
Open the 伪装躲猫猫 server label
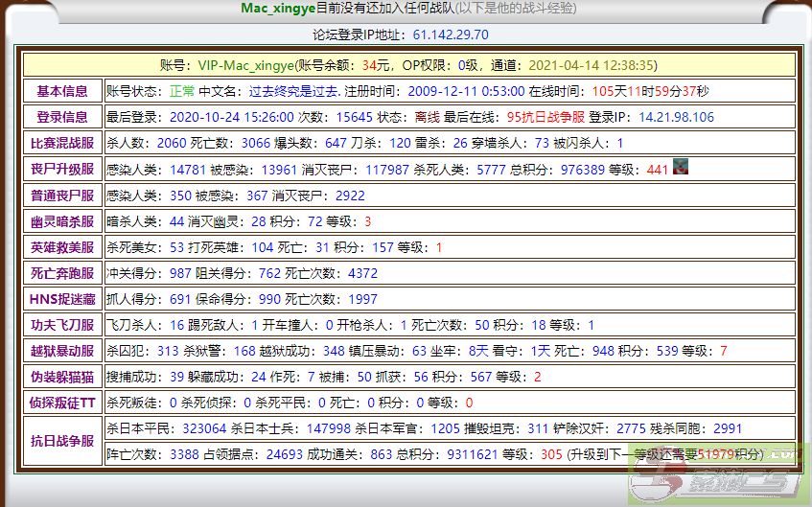click(x=62, y=376)
